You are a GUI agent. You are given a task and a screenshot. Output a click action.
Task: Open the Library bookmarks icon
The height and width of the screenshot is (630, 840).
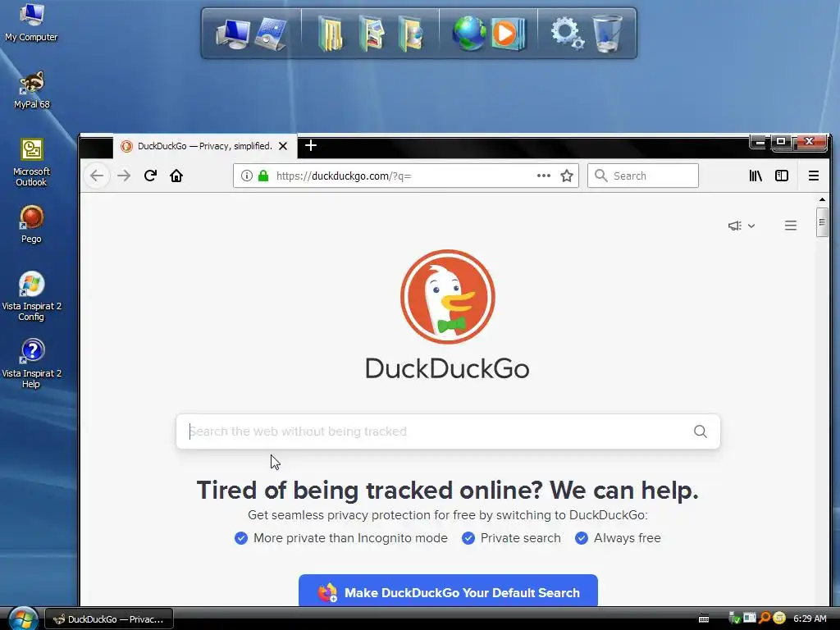tap(756, 176)
